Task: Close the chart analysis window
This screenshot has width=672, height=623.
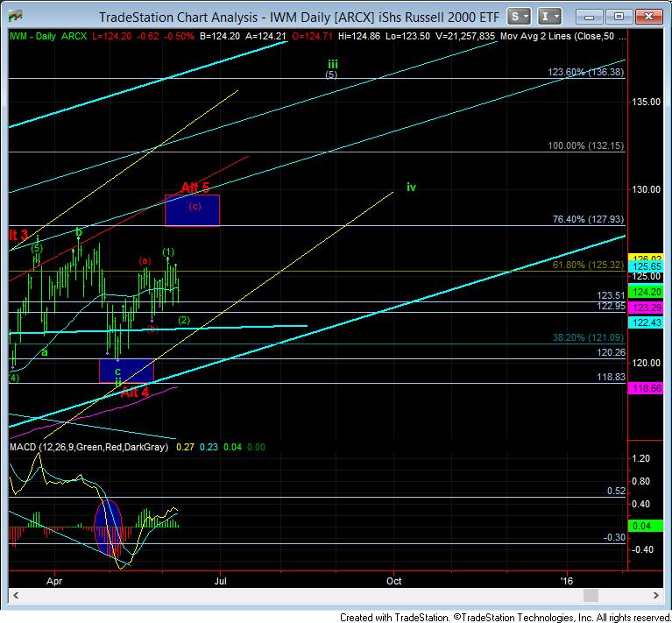Action: [648, 17]
